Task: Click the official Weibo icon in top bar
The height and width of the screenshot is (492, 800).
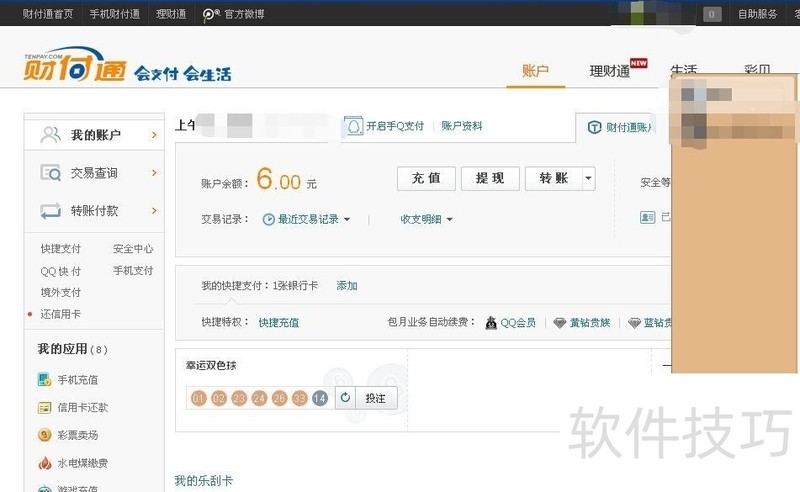Action: click(210, 14)
